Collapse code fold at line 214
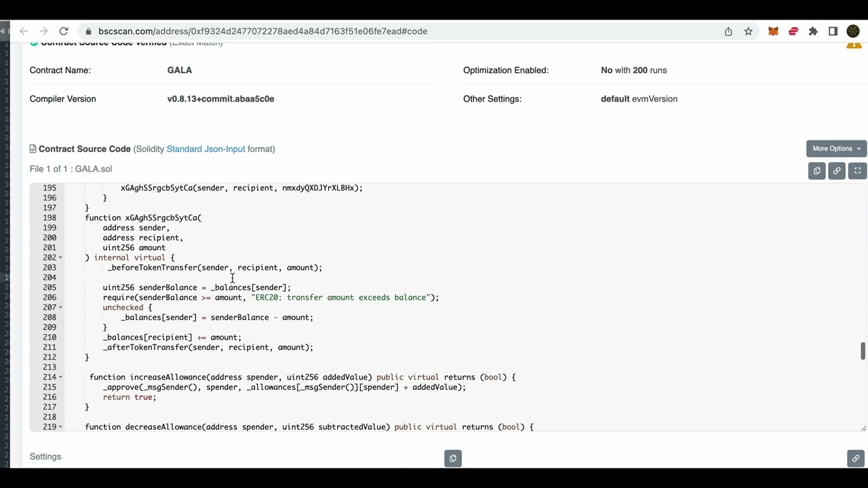 click(x=60, y=377)
